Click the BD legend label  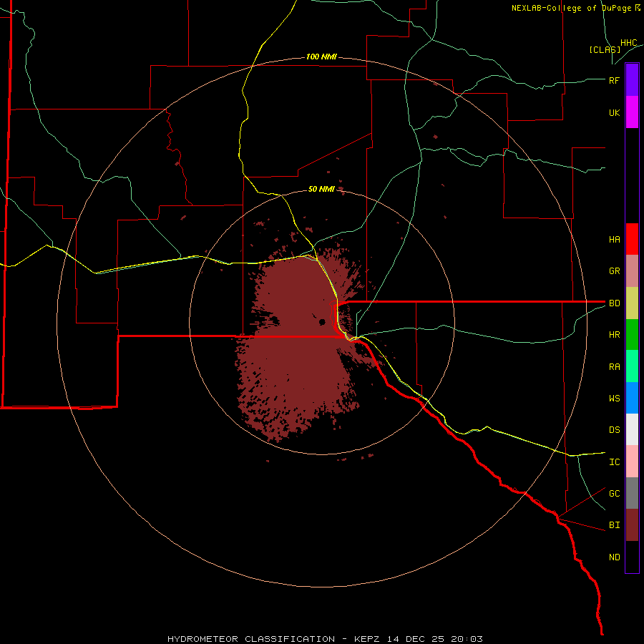pos(614,303)
